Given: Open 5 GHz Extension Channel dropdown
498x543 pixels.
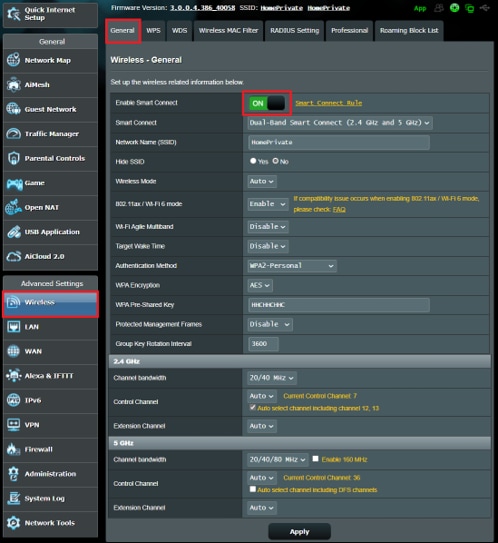Looking at the screenshot, I should click(262, 508).
